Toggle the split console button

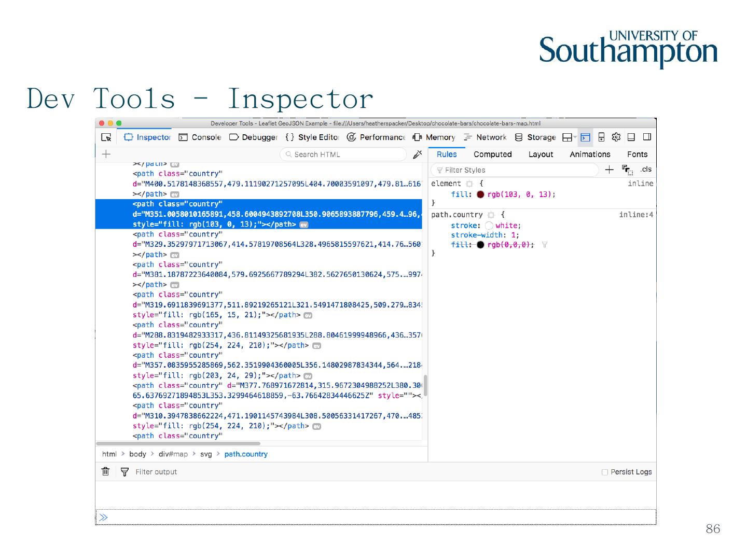(x=585, y=137)
